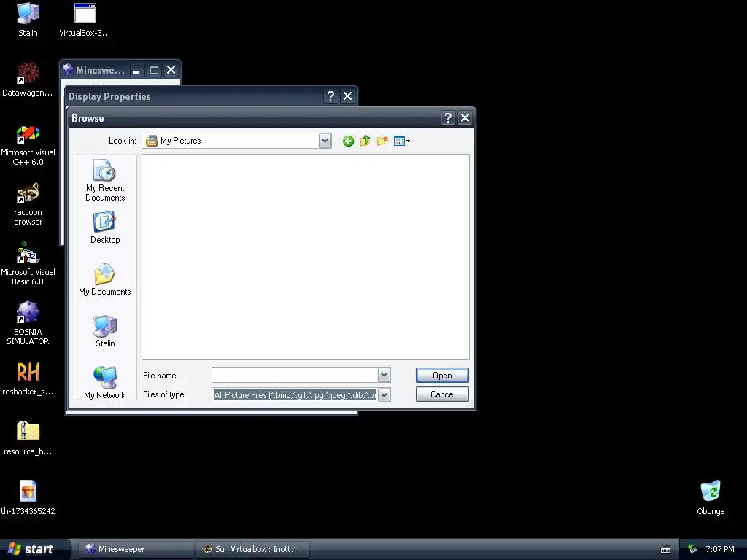Expand the File name dropdown arrow
This screenshot has width=747, height=560.
point(384,375)
